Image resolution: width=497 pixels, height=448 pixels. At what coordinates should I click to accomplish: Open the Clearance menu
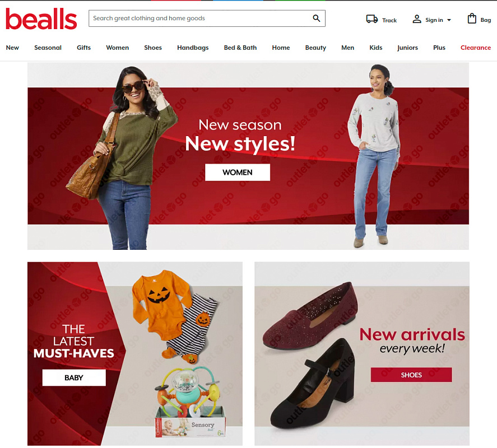476,48
